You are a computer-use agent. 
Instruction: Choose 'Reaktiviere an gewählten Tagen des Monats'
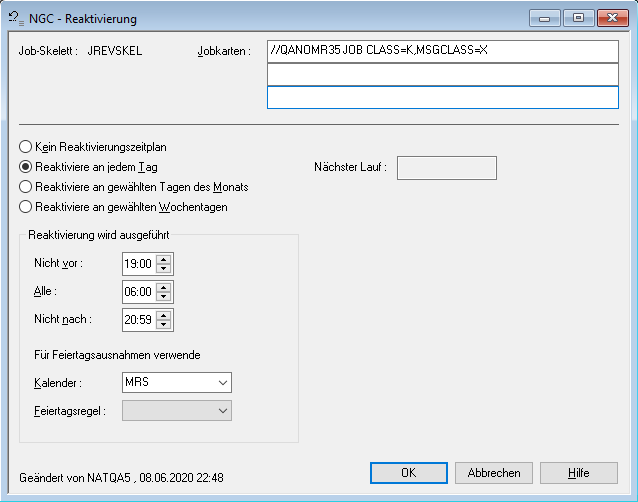[x=26, y=187]
